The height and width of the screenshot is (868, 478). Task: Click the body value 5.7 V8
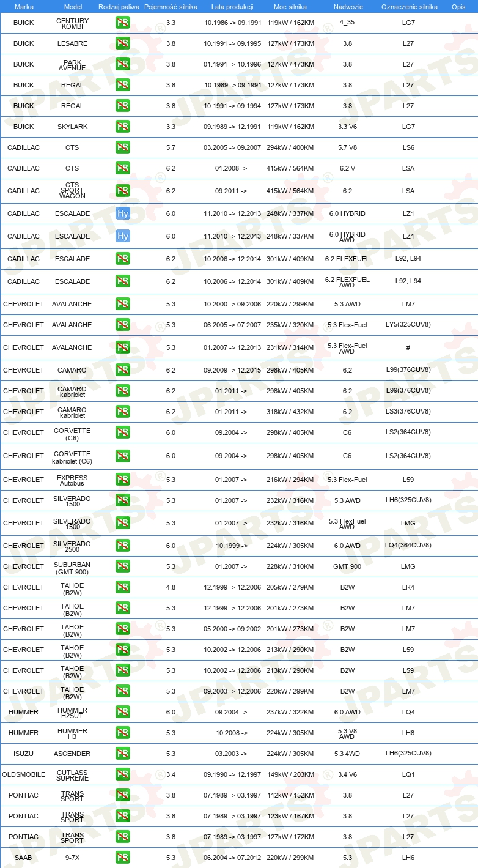coord(347,147)
